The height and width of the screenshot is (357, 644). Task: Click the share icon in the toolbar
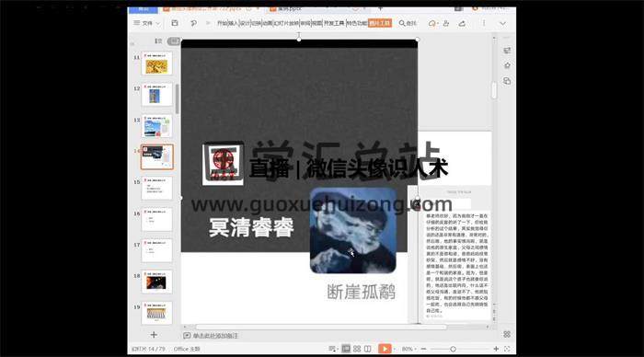462,23
